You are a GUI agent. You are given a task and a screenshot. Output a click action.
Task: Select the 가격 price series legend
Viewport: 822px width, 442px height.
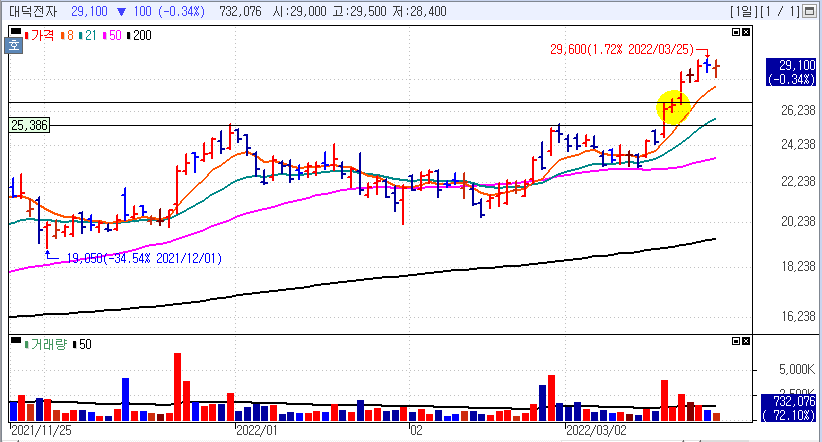coord(40,36)
